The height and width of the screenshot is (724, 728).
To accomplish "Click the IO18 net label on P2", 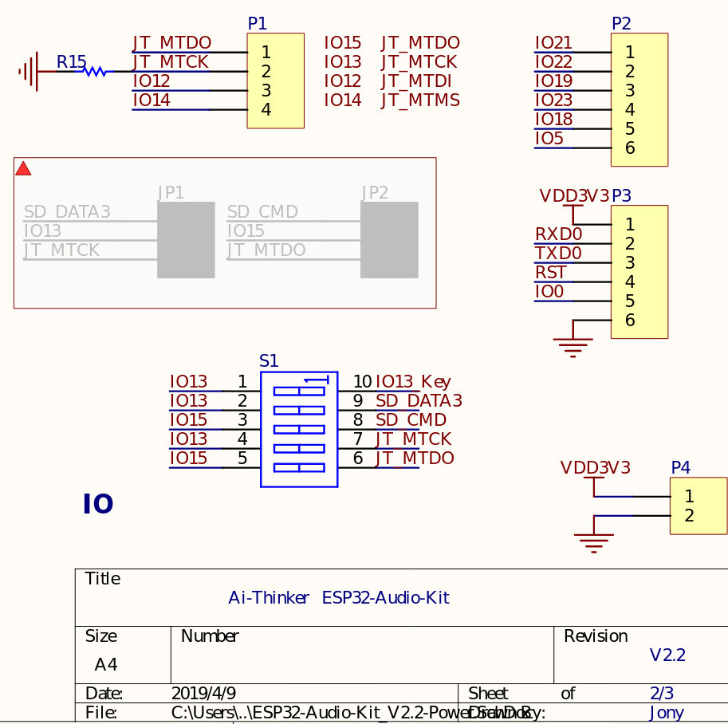I will [553, 120].
